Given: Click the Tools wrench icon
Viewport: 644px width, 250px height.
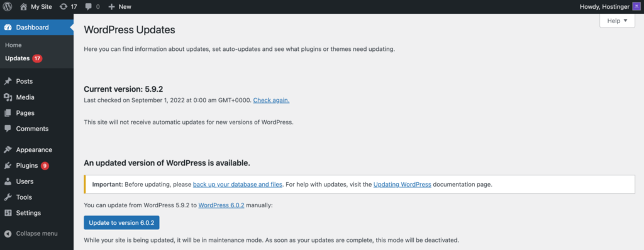Looking at the screenshot, I should coord(8,197).
